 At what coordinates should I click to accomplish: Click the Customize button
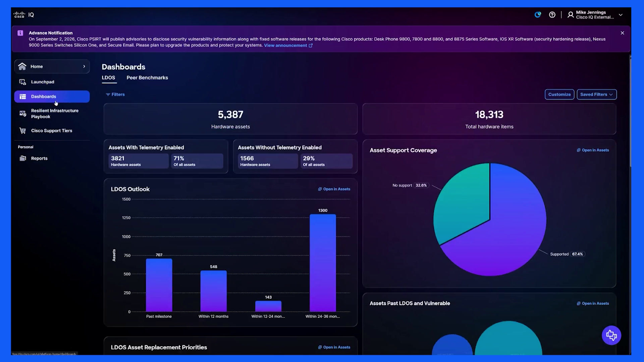tap(559, 95)
